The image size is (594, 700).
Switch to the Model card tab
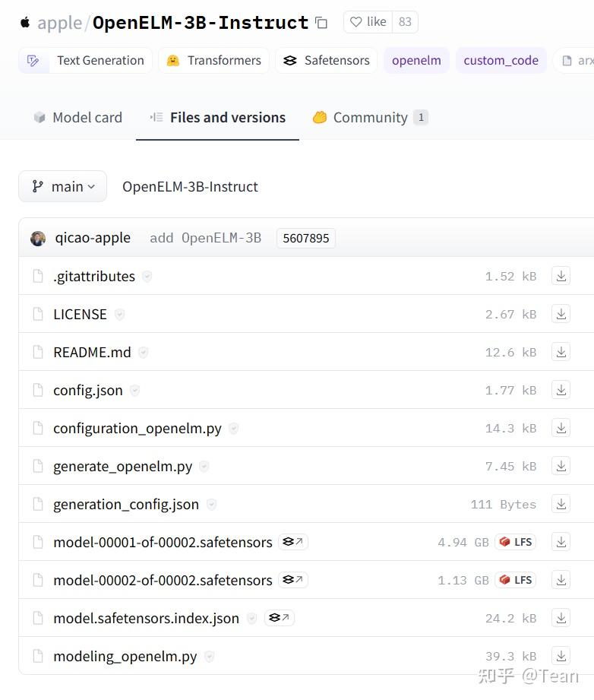[x=77, y=117]
